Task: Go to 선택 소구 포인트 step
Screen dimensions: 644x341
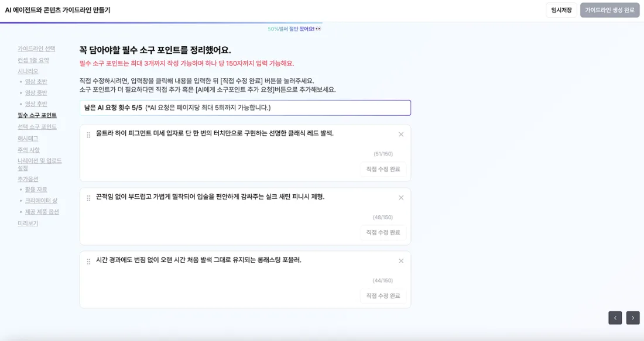Action: pyautogui.click(x=37, y=127)
